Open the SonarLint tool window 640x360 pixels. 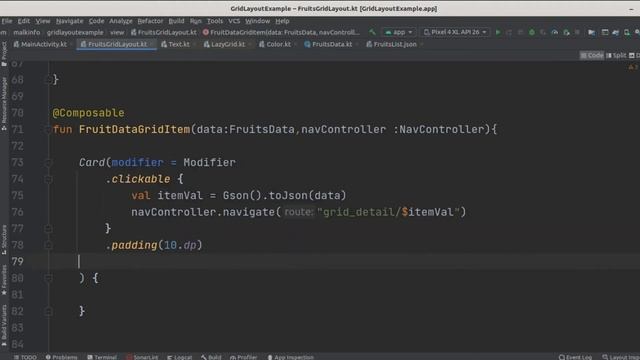tap(142, 357)
